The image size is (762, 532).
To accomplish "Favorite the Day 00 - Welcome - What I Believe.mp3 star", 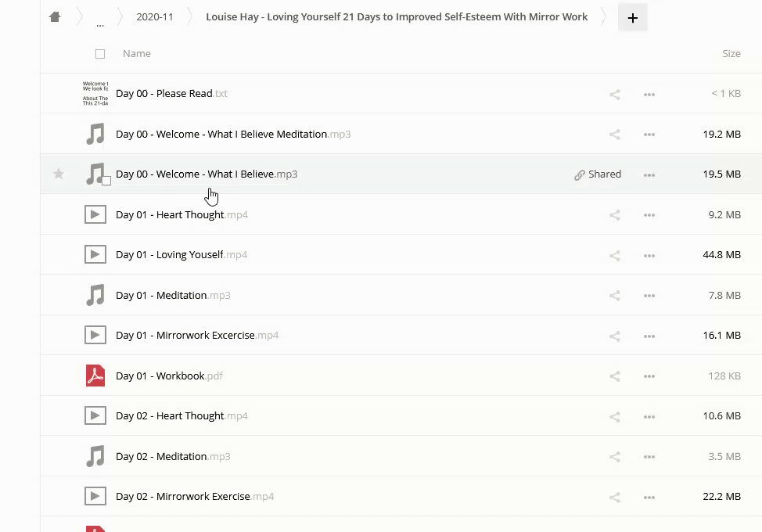I will pyautogui.click(x=59, y=174).
